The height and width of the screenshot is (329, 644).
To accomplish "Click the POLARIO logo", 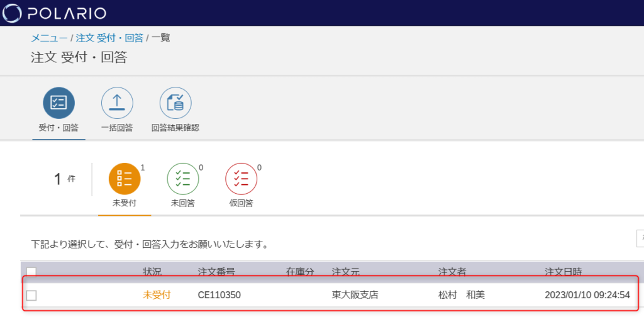I will point(54,13).
